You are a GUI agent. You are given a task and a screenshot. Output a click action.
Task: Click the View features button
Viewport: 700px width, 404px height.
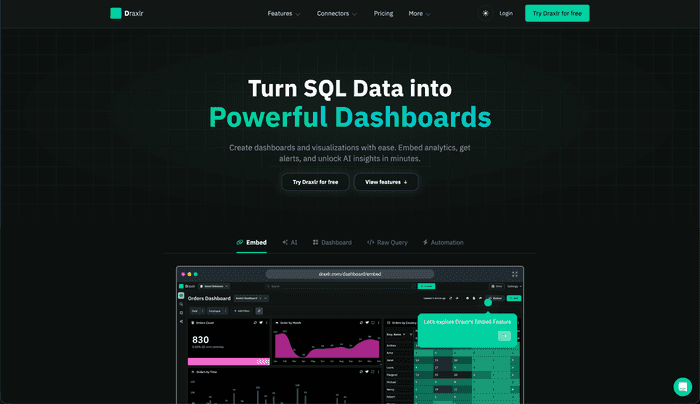click(x=386, y=182)
